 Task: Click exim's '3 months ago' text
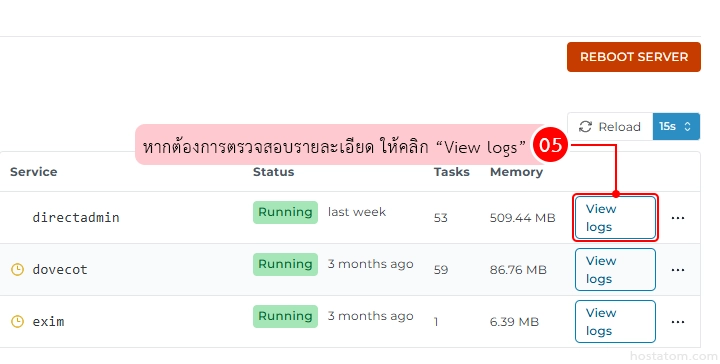point(371,316)
